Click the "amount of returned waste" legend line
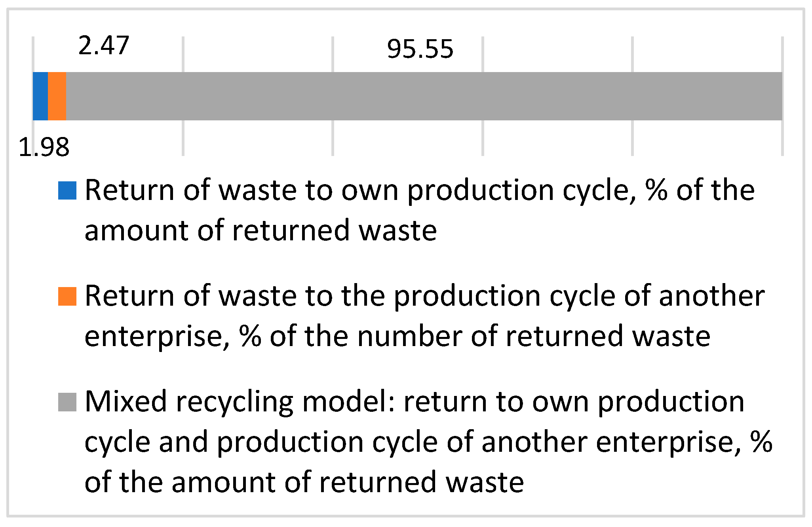This screenshot has width=812, height=527. click(x=261, y=230)
